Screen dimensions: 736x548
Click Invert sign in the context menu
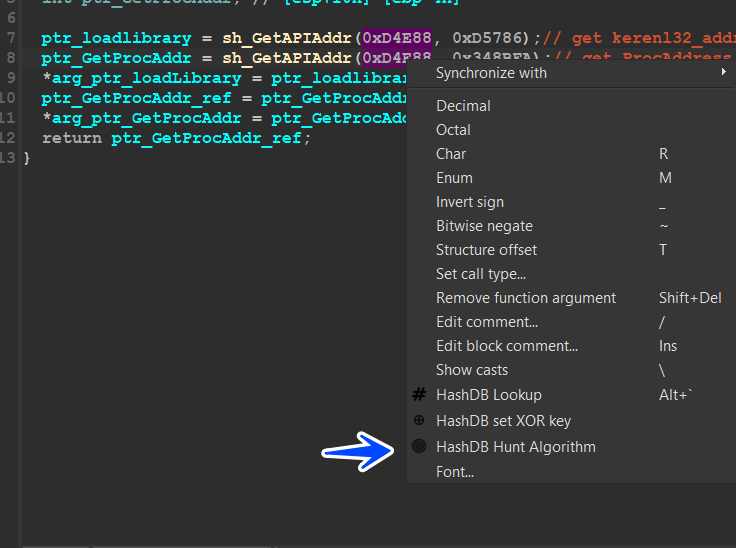(x=571, y=202)
